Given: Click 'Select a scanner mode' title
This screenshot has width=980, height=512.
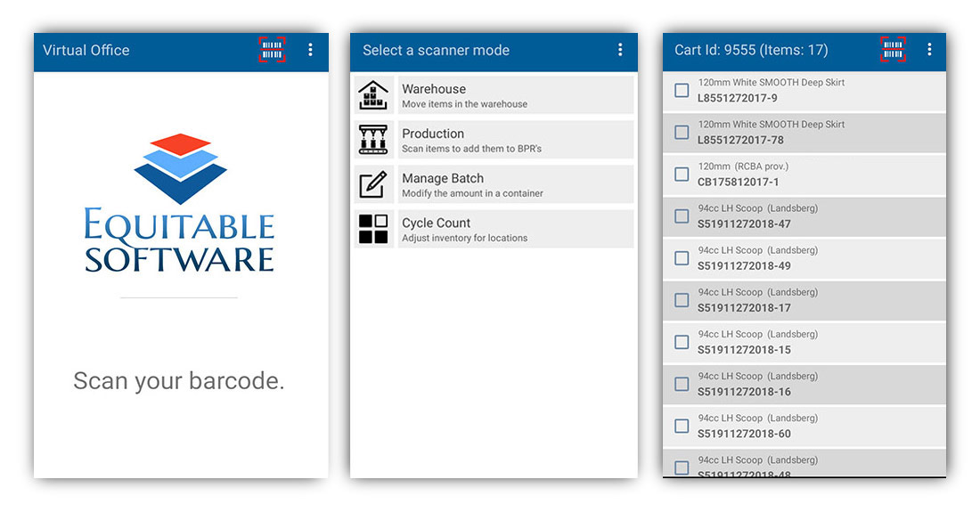Looking at the screenshot, I should tap(437, 50).
